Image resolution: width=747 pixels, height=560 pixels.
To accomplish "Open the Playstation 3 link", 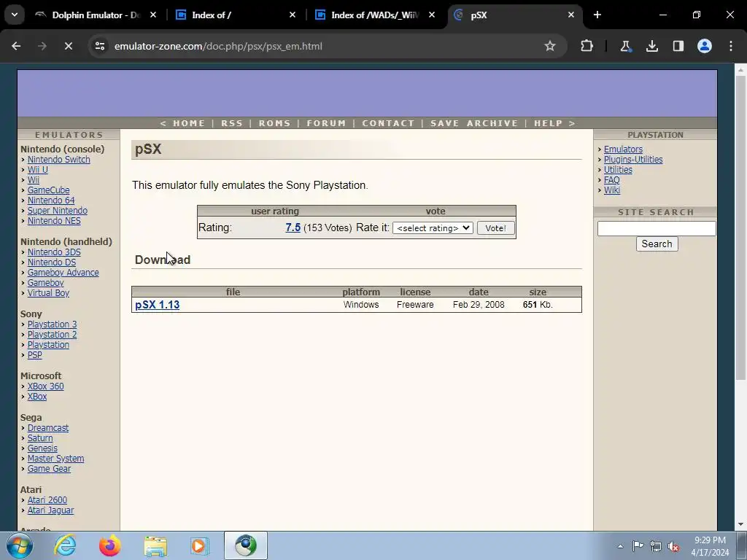I will pyautogui.click(x=52, y=324).
